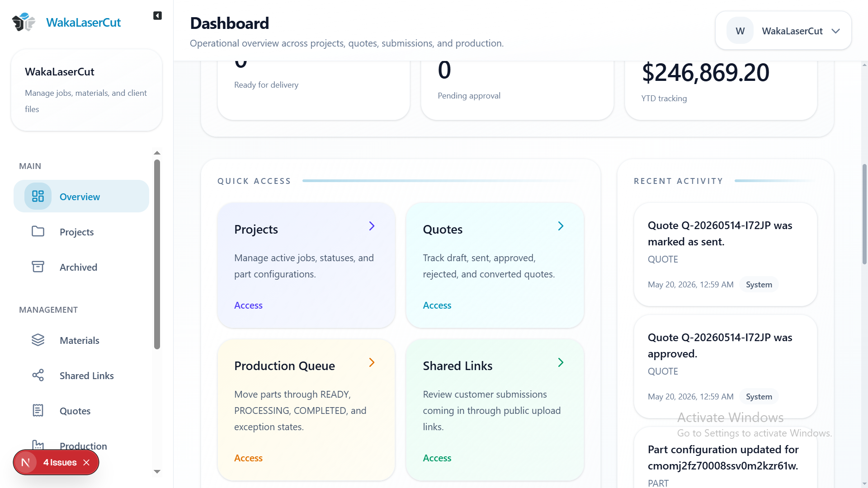
Task: Click sidebar scroll down arrow
Action: (157, 471)
